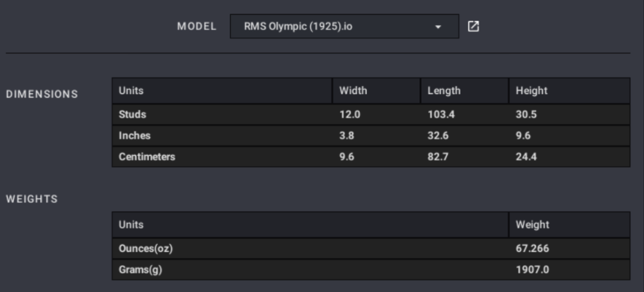Select the Ounces(oz) row
The width and height of the screenshot is (644, 292).
click(x=371, y=248)
